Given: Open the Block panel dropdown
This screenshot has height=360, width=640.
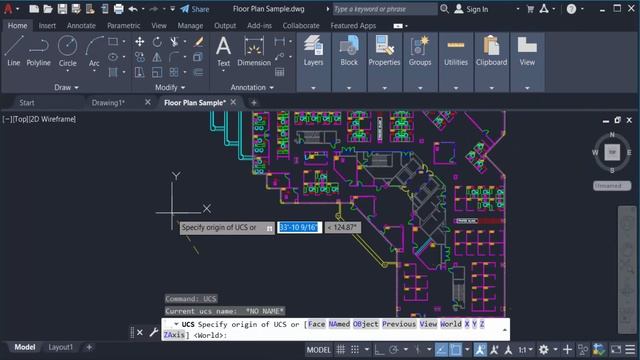Looking at the screenshot, I should [349, 88].
